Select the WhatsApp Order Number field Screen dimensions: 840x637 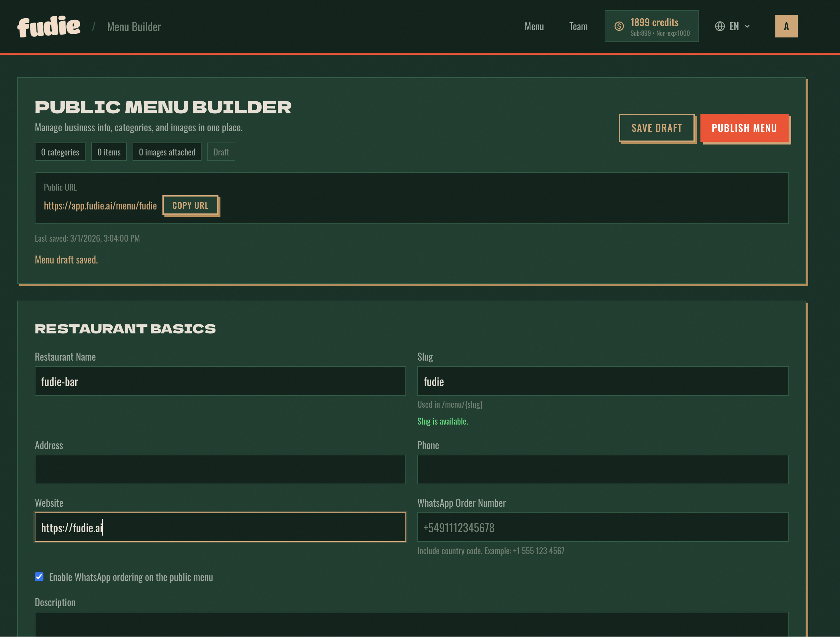pyautogui.click(x=602, y=527)
